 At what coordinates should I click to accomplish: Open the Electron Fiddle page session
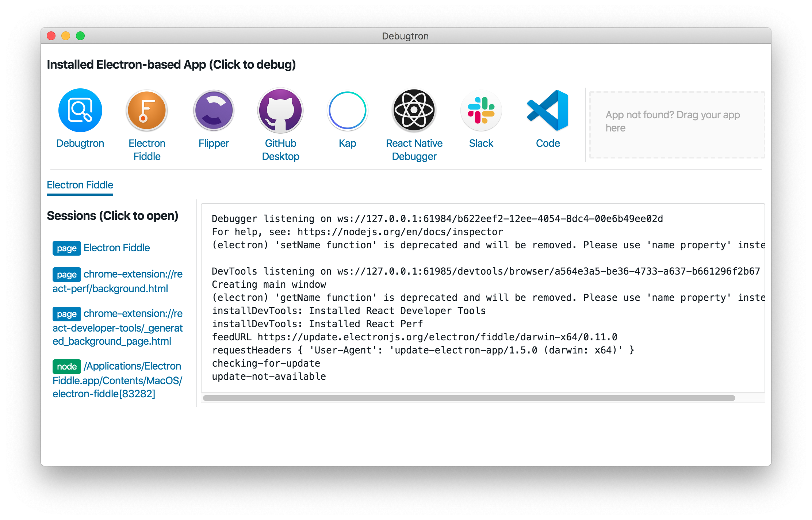pos(116,248)
